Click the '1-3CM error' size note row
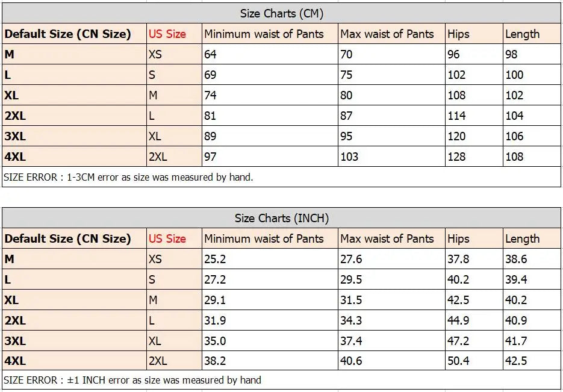Viewport: 563px width, 392px height. click(128, 177)
